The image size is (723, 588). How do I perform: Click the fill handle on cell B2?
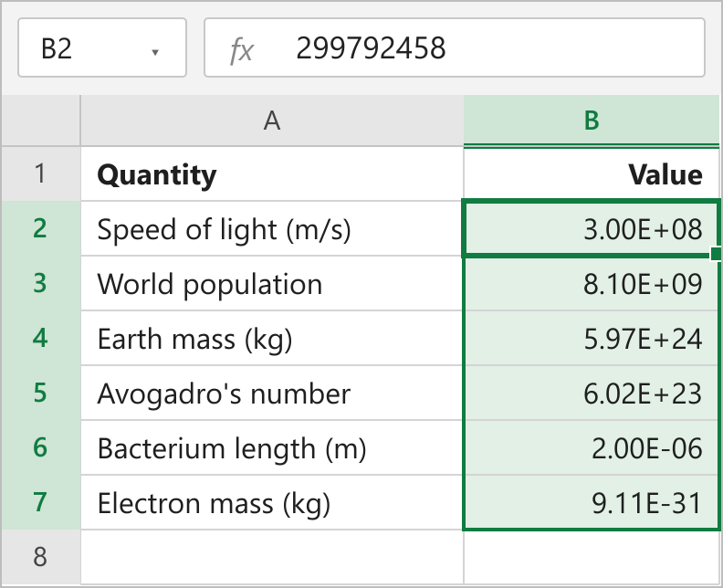[716, 254]
